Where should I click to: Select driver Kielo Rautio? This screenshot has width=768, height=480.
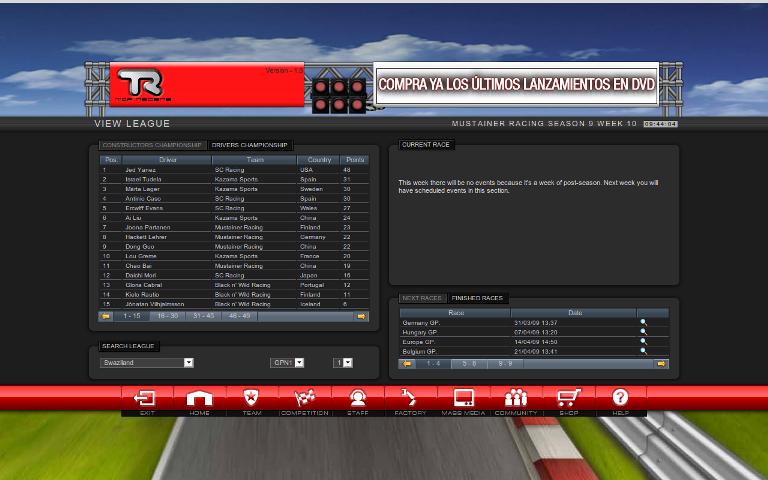coord(142,294)
